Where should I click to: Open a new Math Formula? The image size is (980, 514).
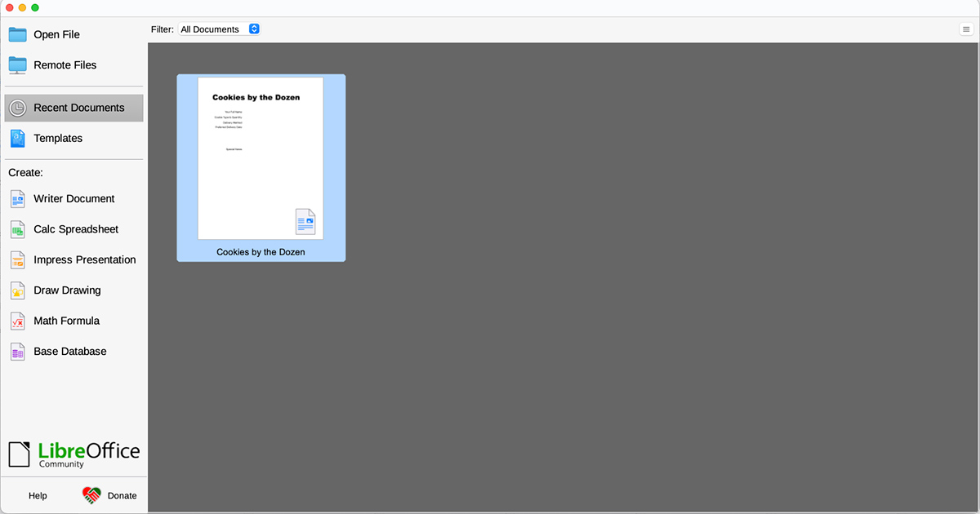click(66, 321)
